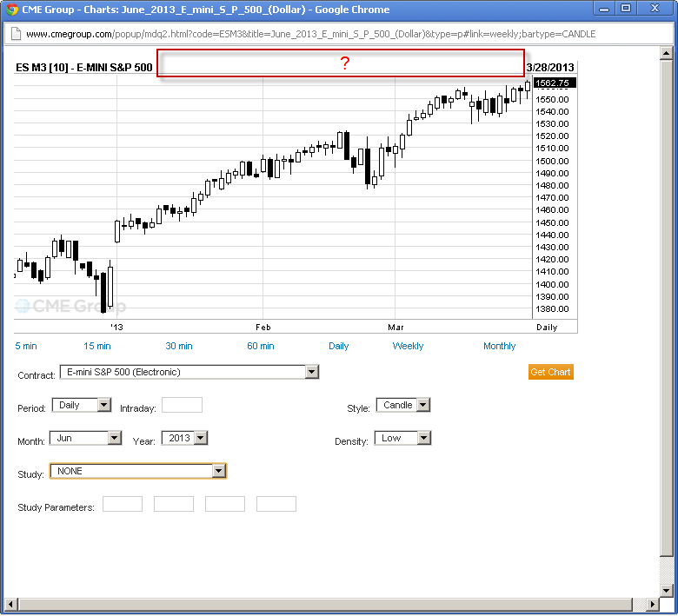
Task: Click the 1480.00 price axis label
Action: pos(552,185)
